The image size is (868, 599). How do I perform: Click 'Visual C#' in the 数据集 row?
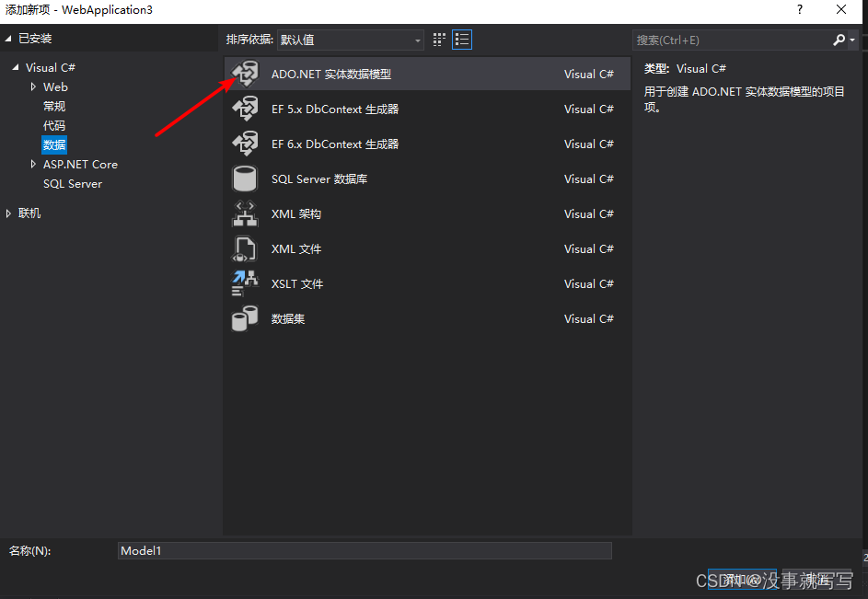tap(589, 318)
